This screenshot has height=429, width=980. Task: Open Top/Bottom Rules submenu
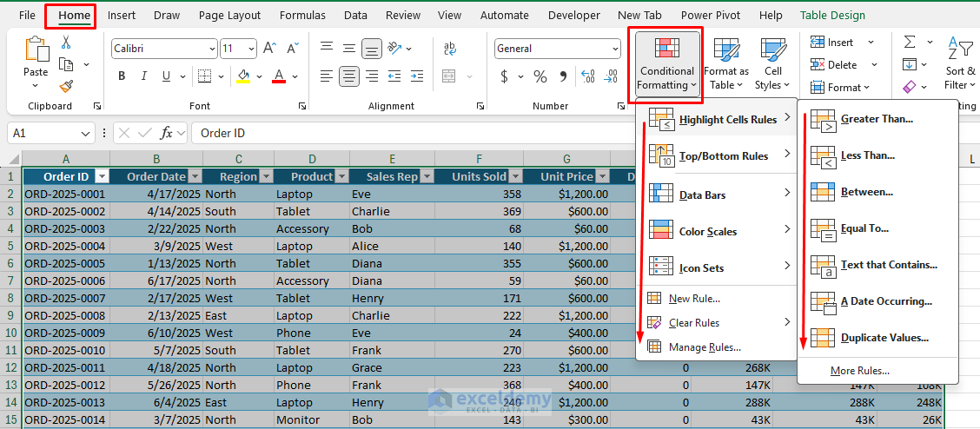click(716, 155)
